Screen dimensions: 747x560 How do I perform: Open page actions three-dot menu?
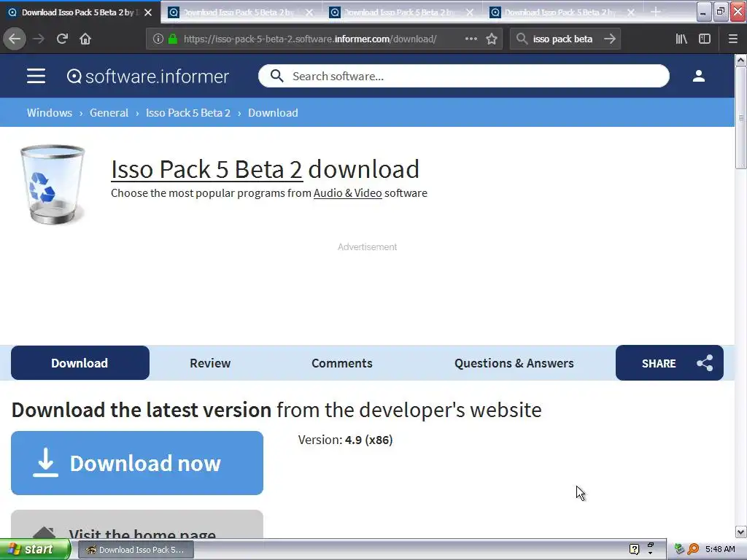[x=471, y=39]
